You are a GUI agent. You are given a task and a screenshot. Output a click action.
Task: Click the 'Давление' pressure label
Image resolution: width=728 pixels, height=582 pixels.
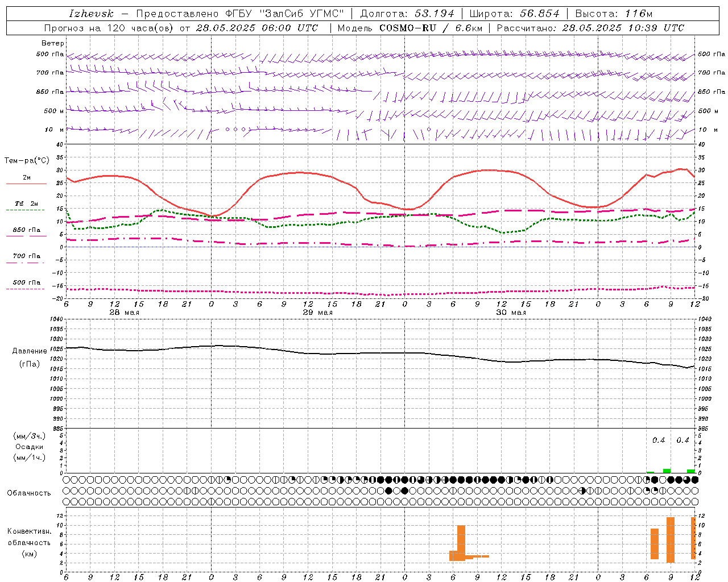coord(30,351)
